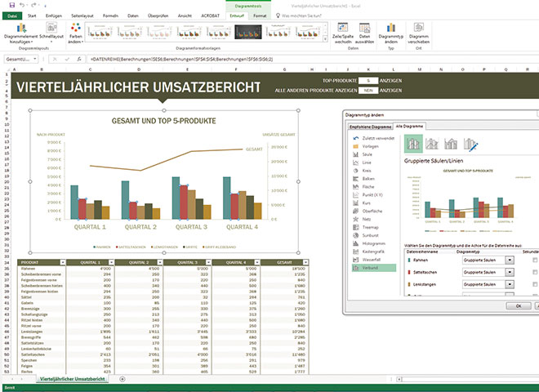Select custom combination subtype with pencil

pos(470,144)
